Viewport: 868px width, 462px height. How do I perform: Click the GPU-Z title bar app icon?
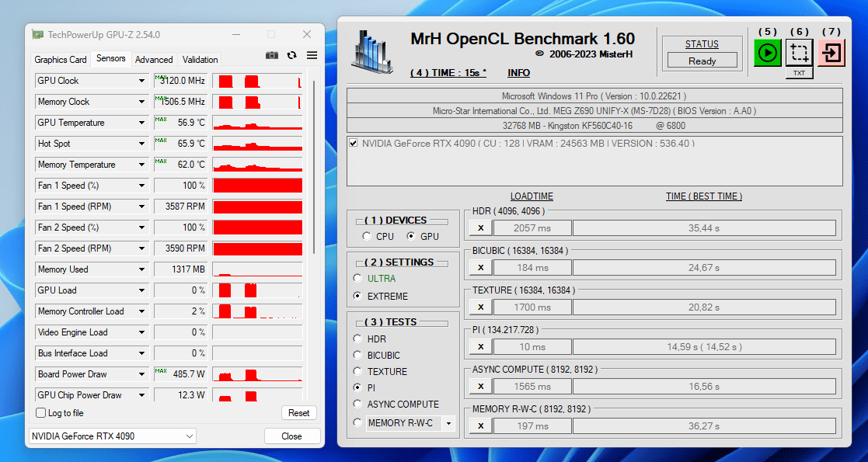click(x=37, y=34)
